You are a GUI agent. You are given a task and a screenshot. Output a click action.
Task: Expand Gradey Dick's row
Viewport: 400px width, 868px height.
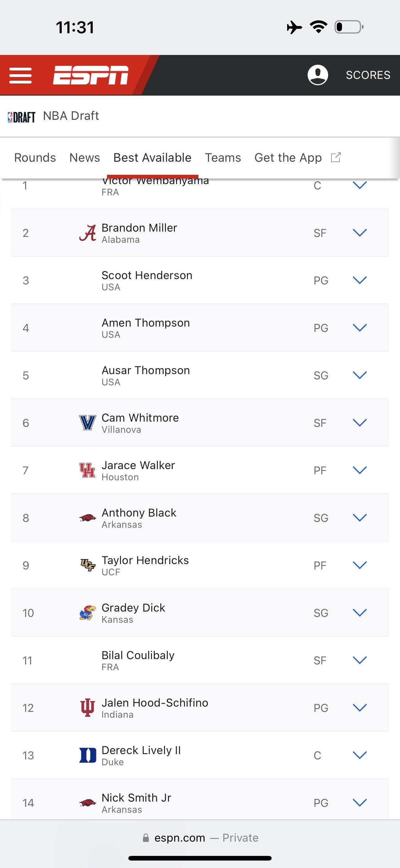point(359,613)
